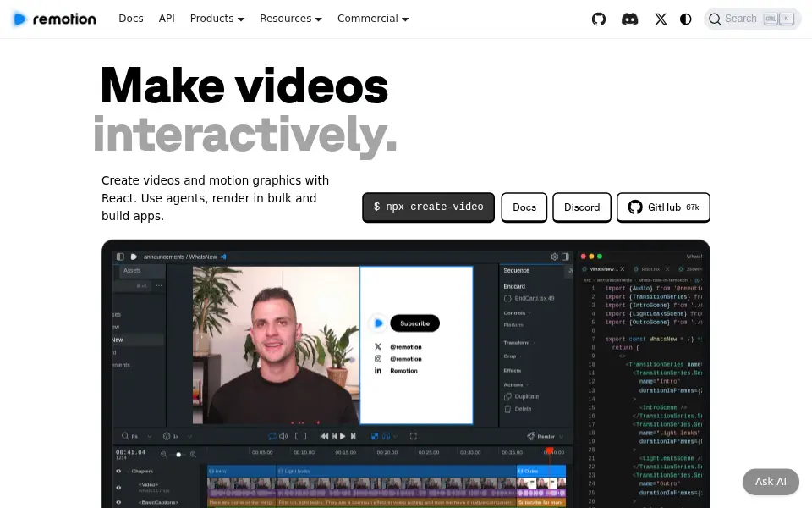Zoom out timeline magnifier icon
The height and width of the screenshot is (508, 812).
(163, 455)
